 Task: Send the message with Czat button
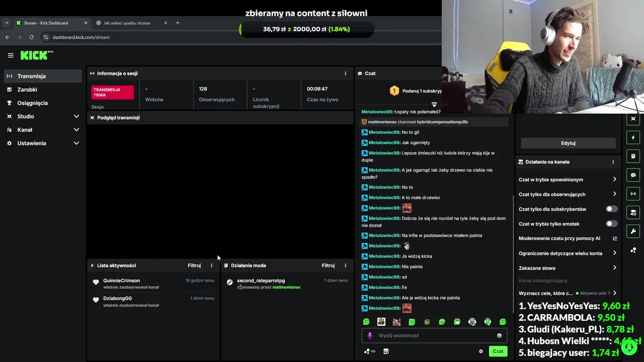(498, 351)
